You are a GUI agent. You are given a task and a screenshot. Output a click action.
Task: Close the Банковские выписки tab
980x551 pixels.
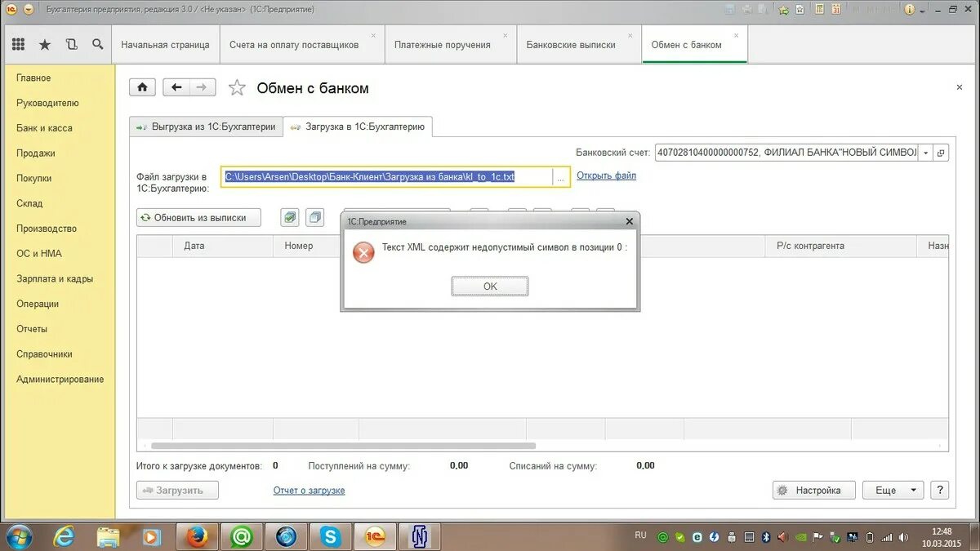pyautogui.click(x=630, y=36)
